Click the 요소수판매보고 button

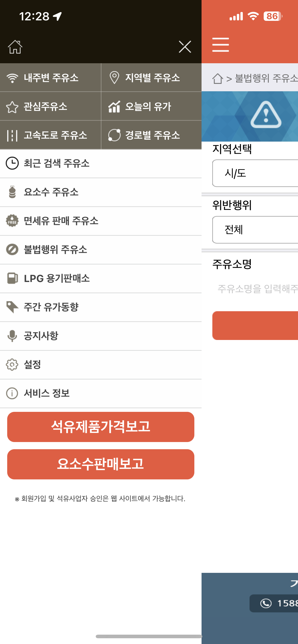(x=101, y=464)
